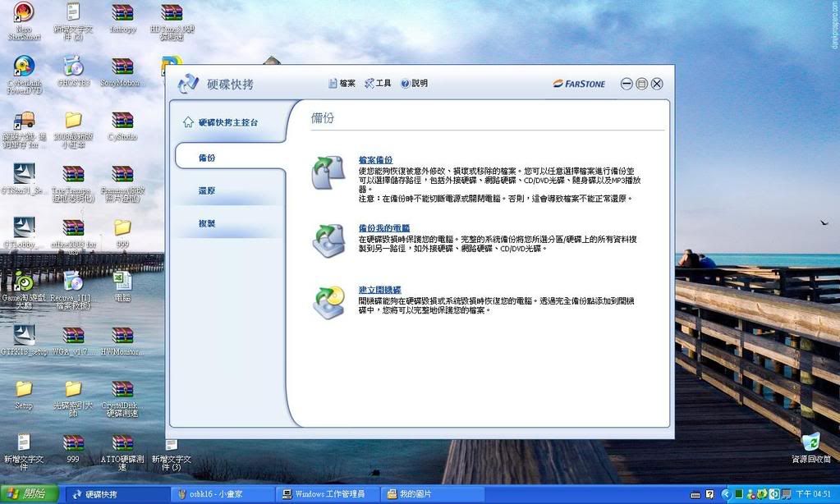Click the FarStone logo

tap(579, 84)
